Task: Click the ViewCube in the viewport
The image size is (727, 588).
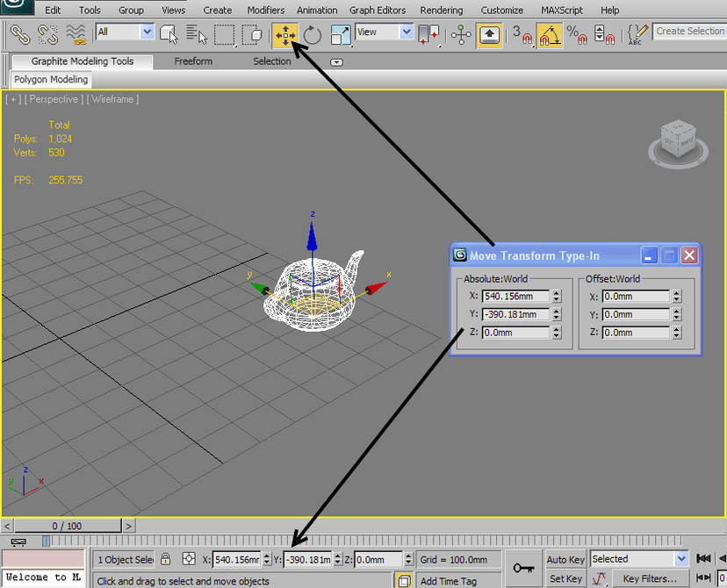Action: tap(678, 143)
